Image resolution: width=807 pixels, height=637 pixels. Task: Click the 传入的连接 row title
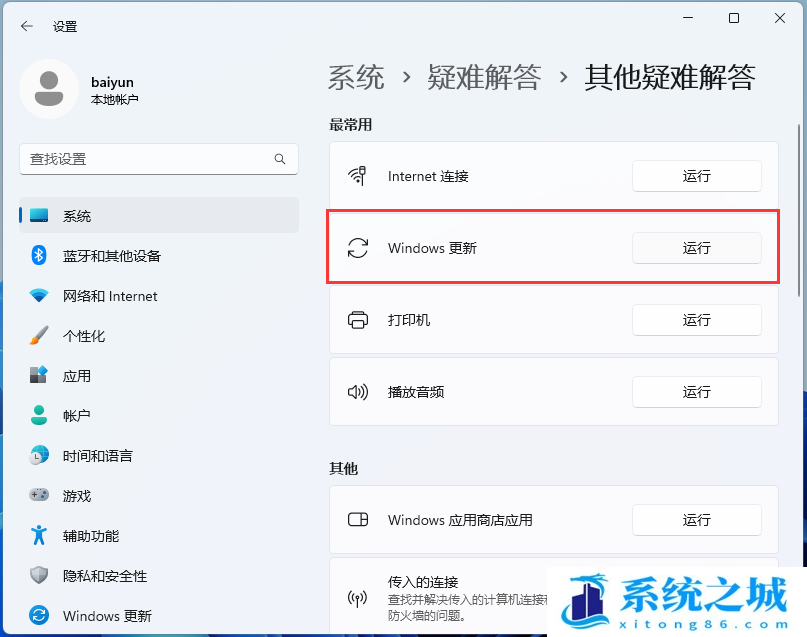point(423,582)
